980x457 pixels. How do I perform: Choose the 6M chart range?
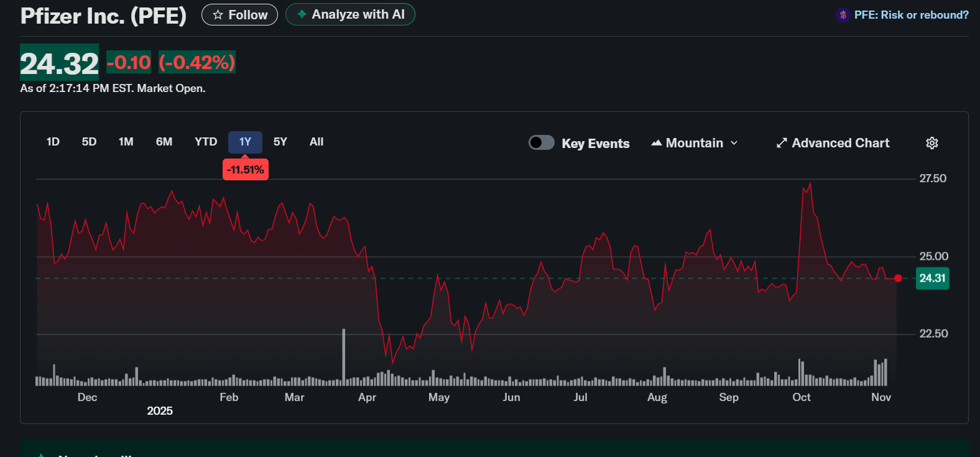point(164,142)
